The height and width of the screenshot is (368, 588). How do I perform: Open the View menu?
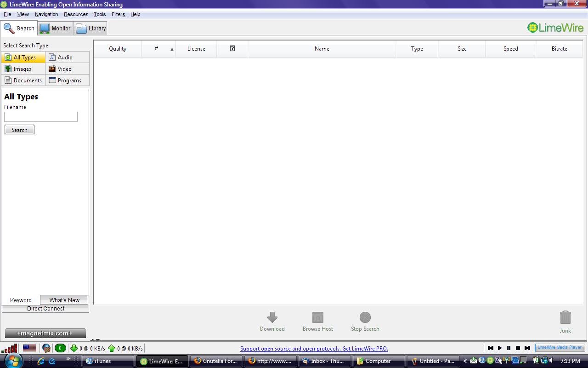(23, 14)
